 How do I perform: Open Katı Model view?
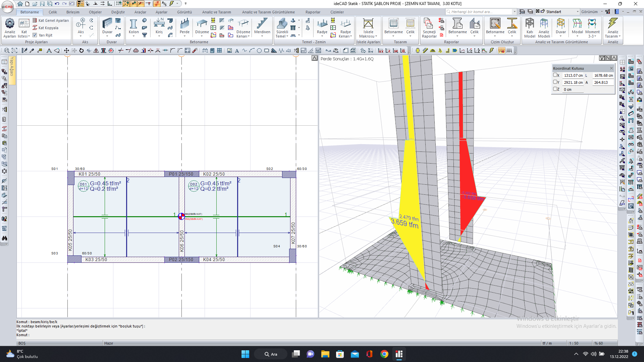(529, 28)
